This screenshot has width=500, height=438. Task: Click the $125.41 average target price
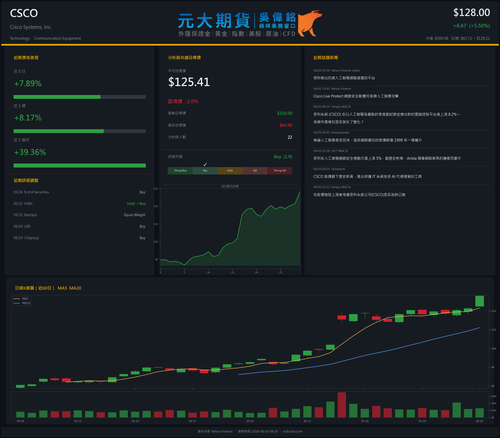[189, 82]
